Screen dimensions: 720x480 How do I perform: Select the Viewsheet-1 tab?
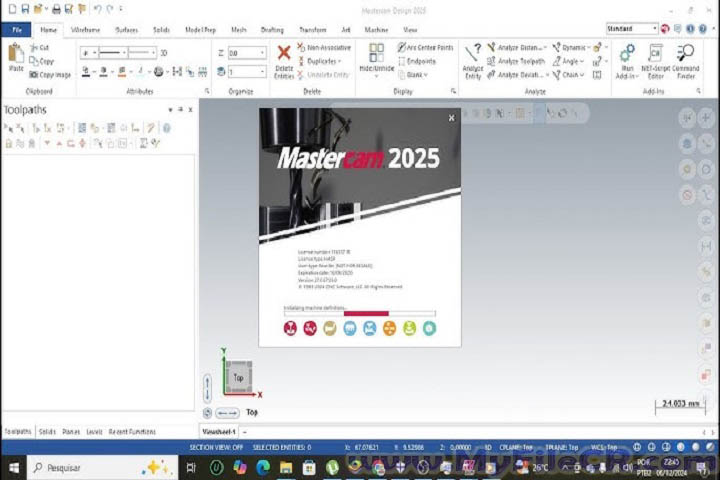(219, 432)
